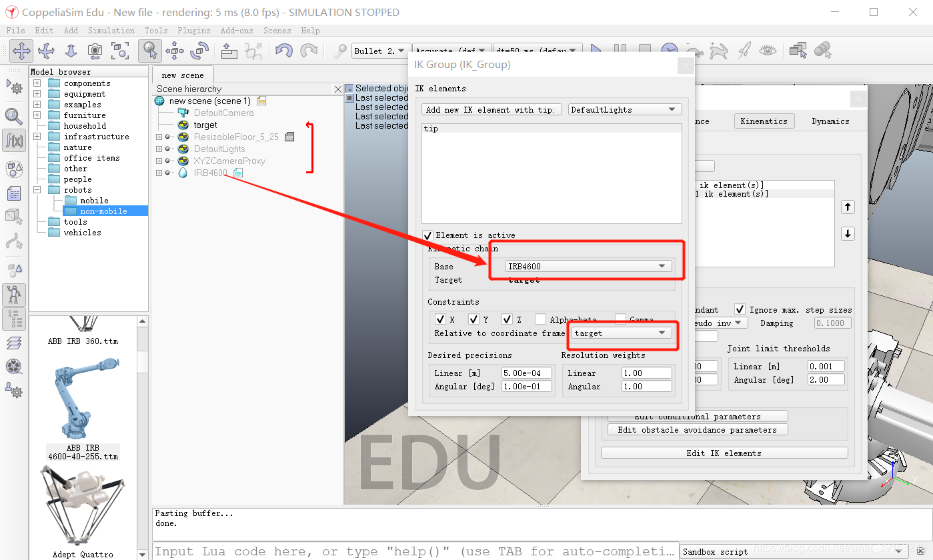Toggle the X constraint checkbox
Image resolution: width=933 pixels, height=560 pixels.
pyautogui.click(x=440, y=319)
